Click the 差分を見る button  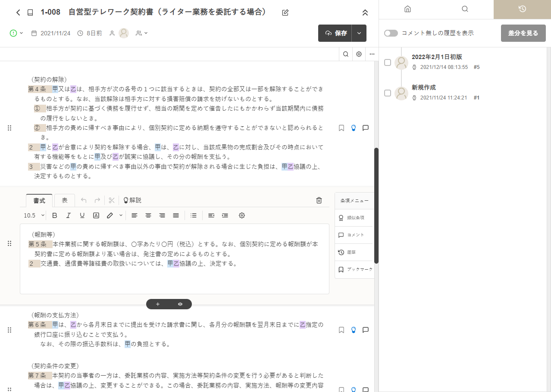[523, 33]
